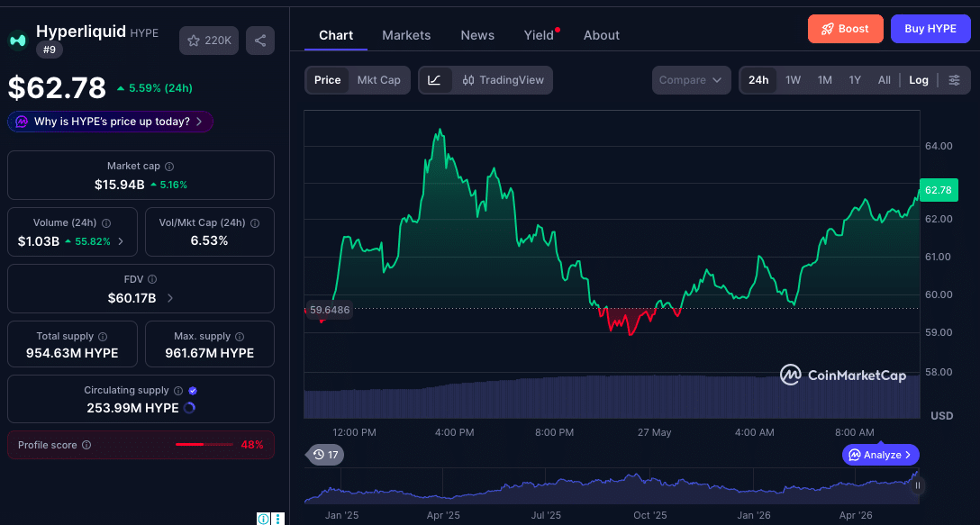
Task: Click the historical range navigator chart
Action: point(612,486)
